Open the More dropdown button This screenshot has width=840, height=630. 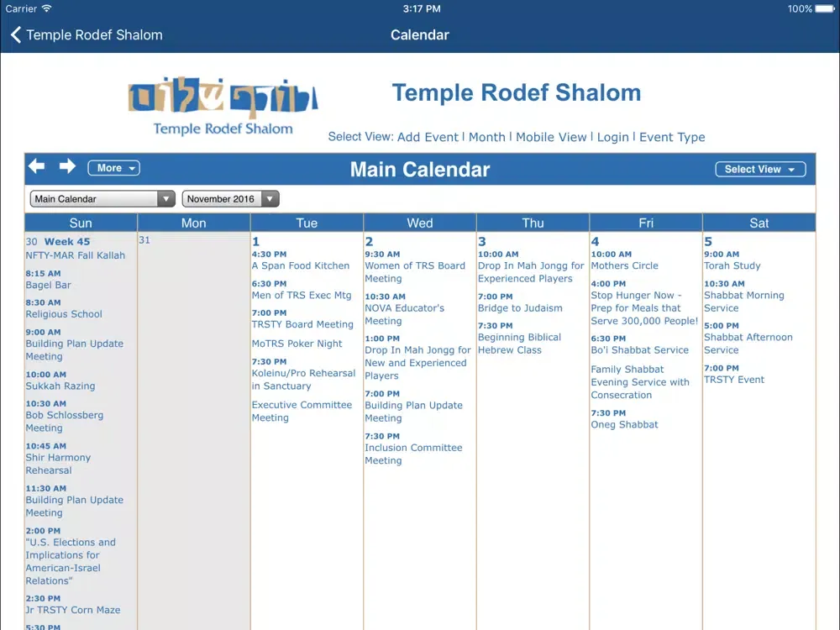point(113,168)
